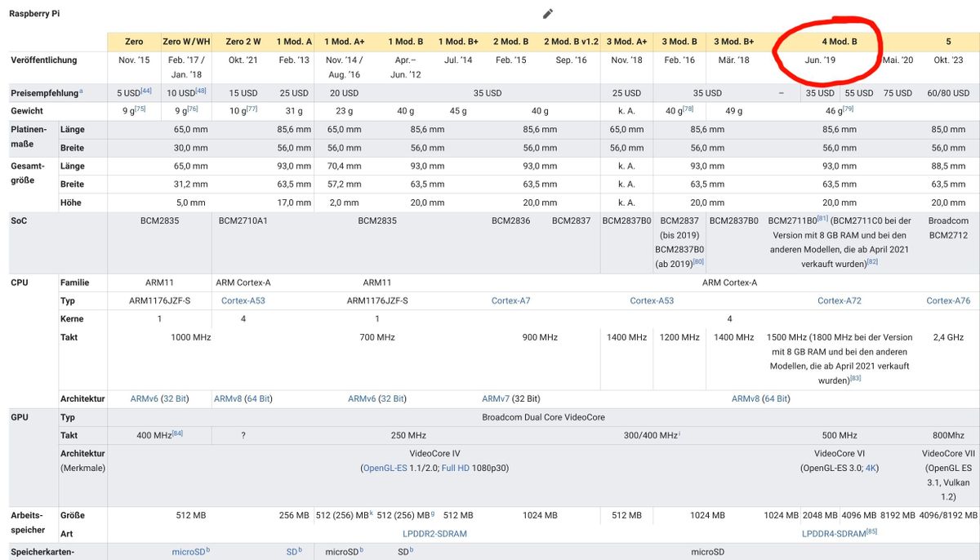Click the BCM2710A1 SoC cell

(243, 221)
